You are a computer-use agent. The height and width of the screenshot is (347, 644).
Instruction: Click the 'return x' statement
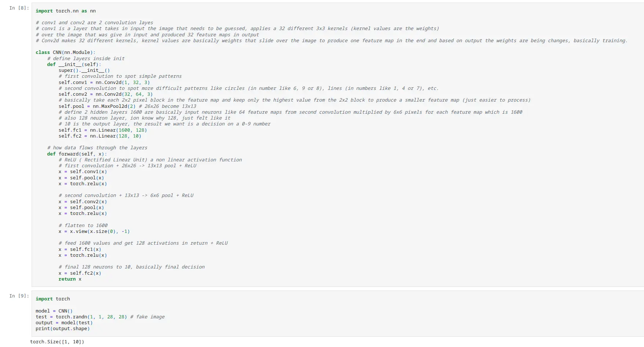70,279
